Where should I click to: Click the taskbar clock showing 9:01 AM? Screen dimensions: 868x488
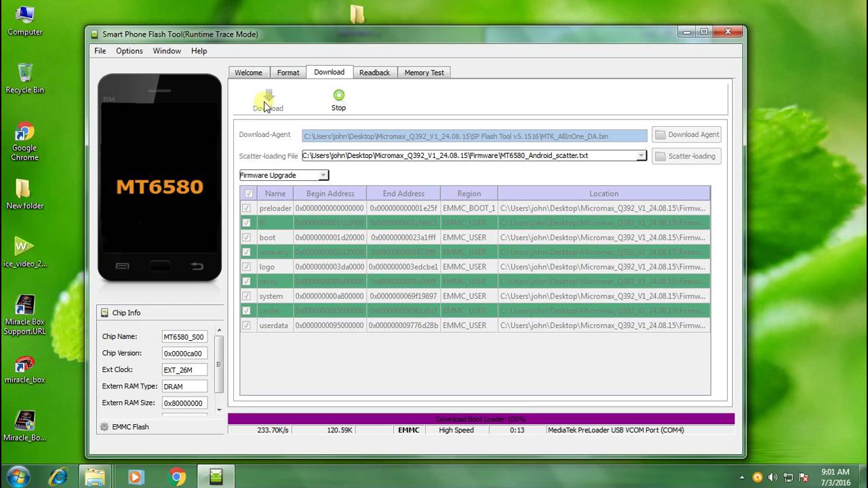pos(835,477)
